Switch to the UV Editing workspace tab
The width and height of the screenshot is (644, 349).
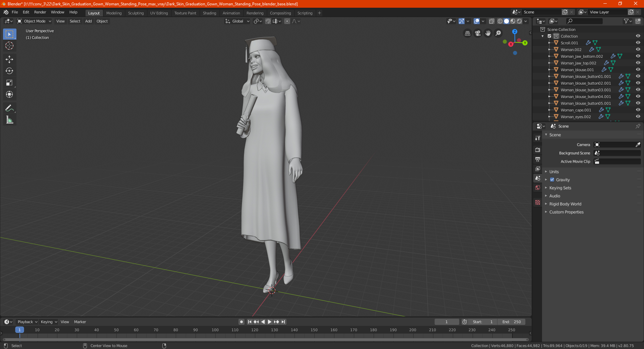[x=159, y=13]
